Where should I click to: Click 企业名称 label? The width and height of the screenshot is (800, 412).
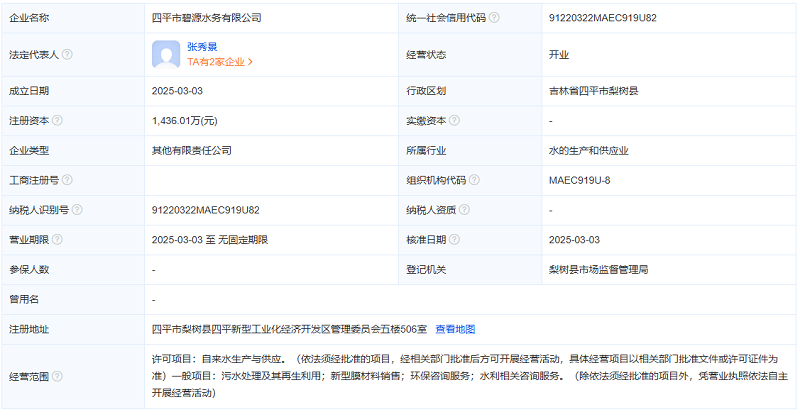[29, 18]
